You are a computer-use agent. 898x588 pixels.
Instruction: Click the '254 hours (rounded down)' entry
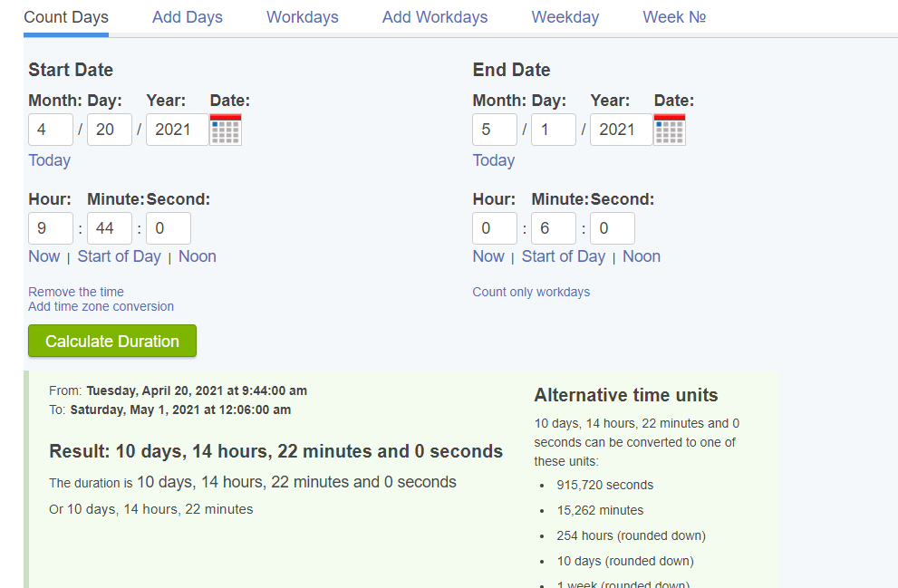(x=631, y=535)
